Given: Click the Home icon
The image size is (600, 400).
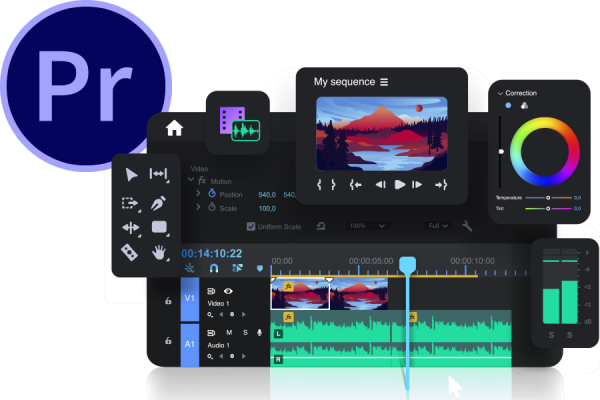Looking at the screenshot, I should 174,129.
